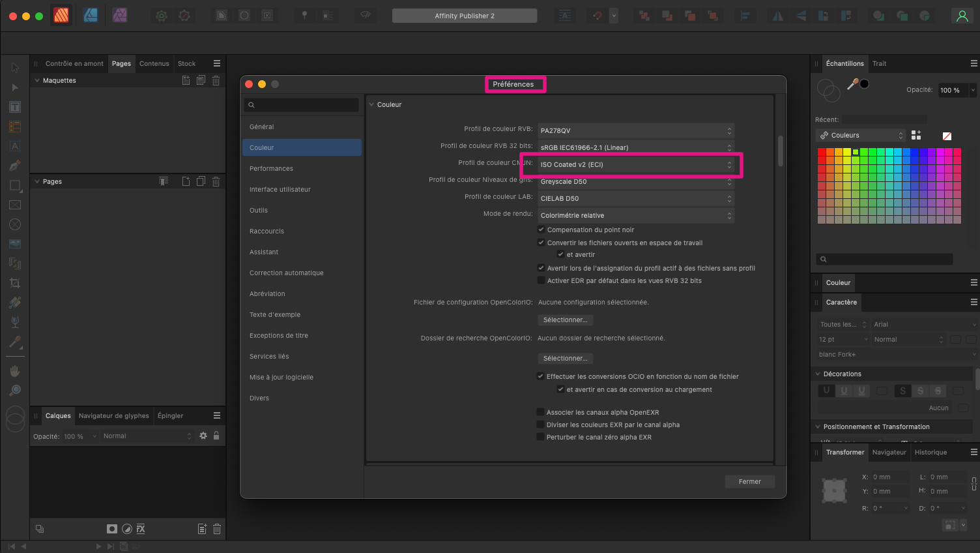Image resolution: width=980 pixels, height=553 pixels.
Task: Select the Transparency tool
Action: click(x=15, y=322)
